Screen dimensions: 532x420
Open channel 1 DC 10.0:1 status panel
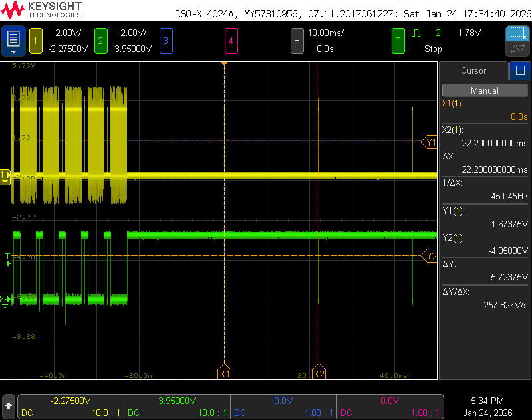(x=70, y=407)
